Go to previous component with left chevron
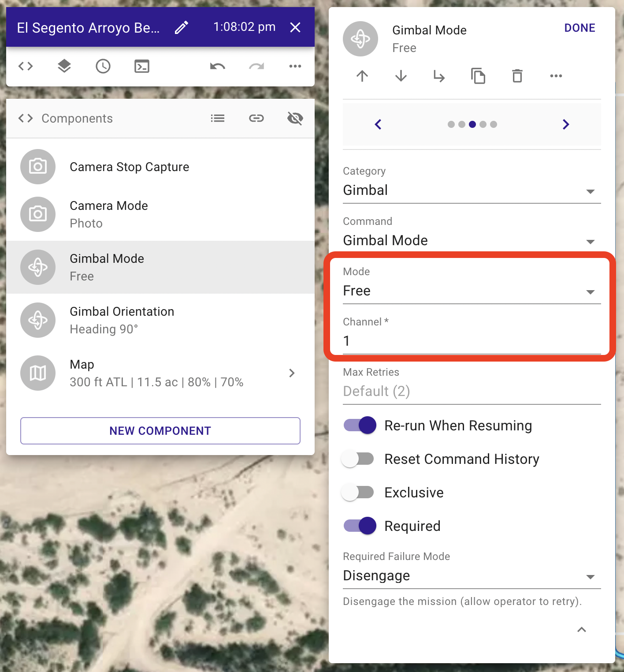Image resolution: width=624 pixels, height=672 pixels. tap(378, 124)
